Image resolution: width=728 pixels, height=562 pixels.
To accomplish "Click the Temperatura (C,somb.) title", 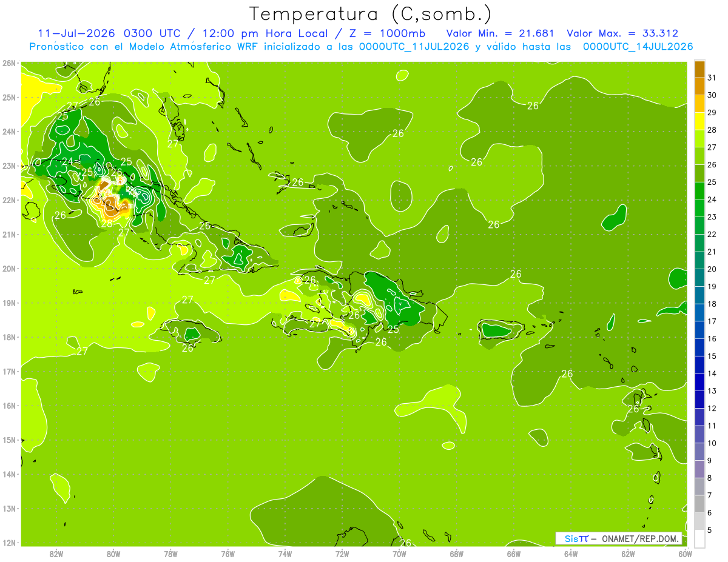I will pyautogui.click(x=371, y=14).
